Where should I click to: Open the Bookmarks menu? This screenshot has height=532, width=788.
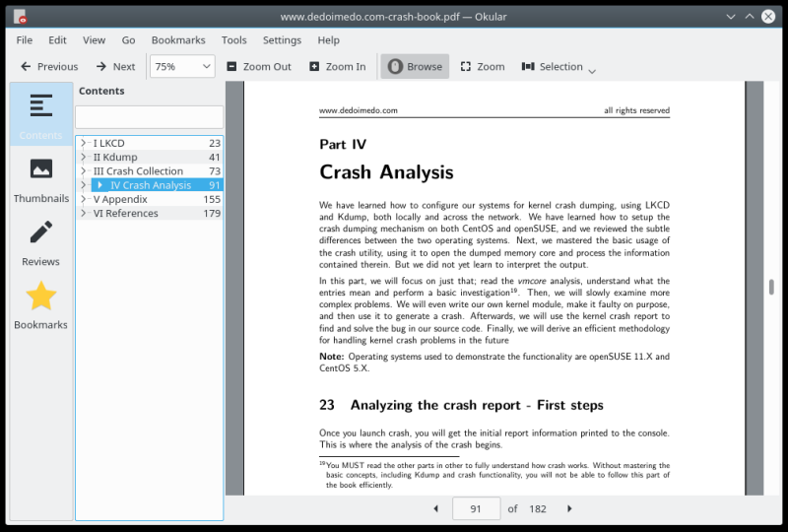point(178,40)
